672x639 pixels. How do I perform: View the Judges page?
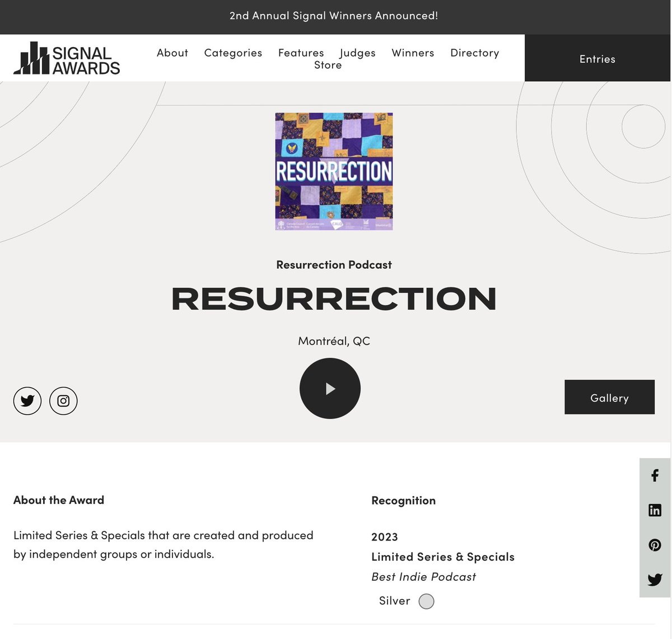357,53
